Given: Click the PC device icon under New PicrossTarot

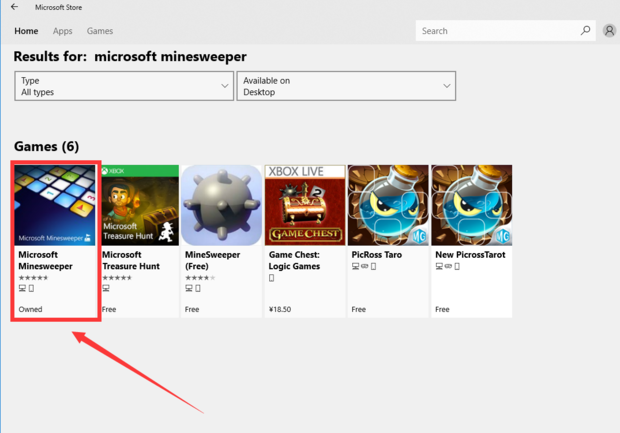Looking at the screenshot, I should tap(439, 266).
